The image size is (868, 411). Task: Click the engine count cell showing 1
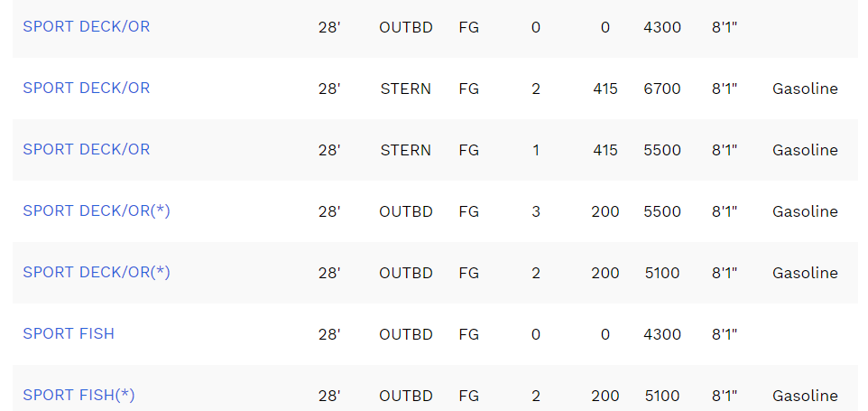[x=536, y=150]
